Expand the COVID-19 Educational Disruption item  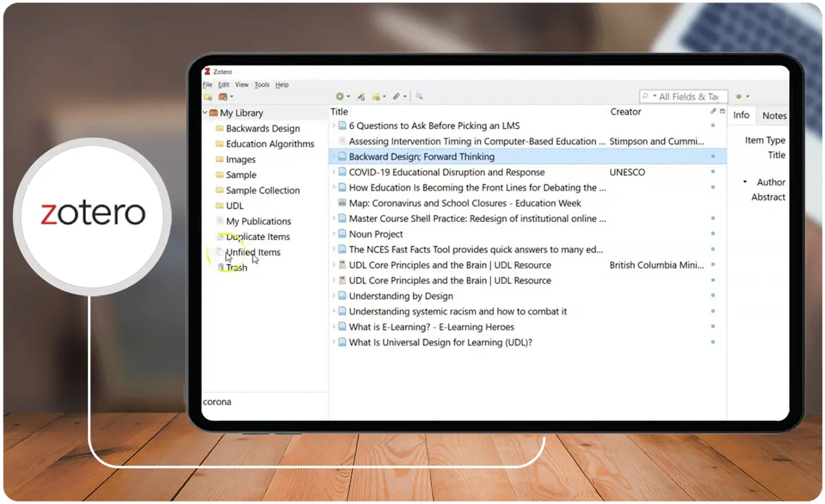pos(334,173)
